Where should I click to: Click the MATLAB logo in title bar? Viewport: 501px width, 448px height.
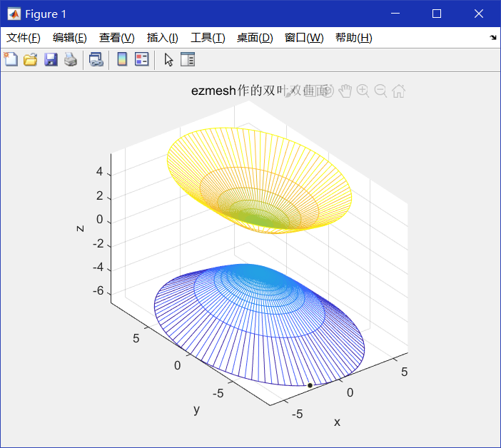pos(14,14)
